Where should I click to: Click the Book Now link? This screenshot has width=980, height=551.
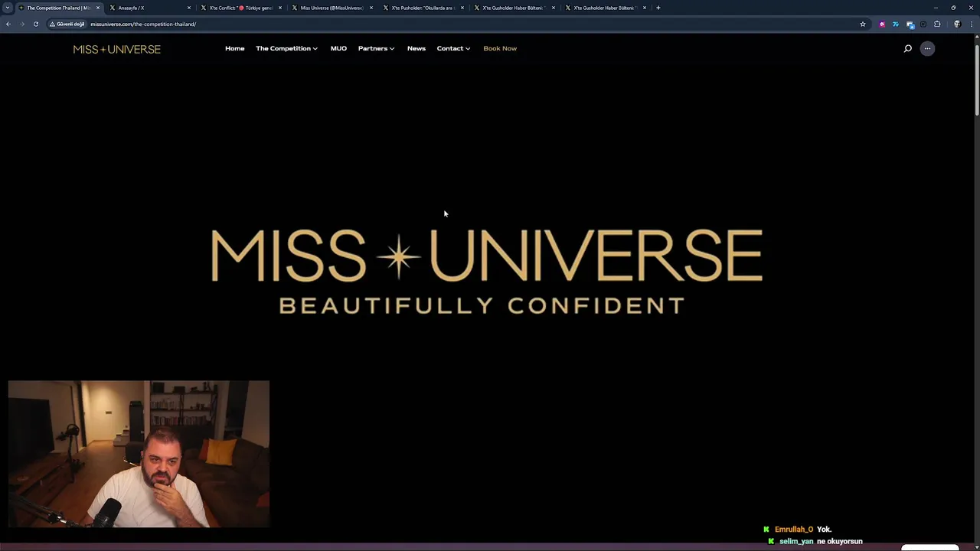500,48
